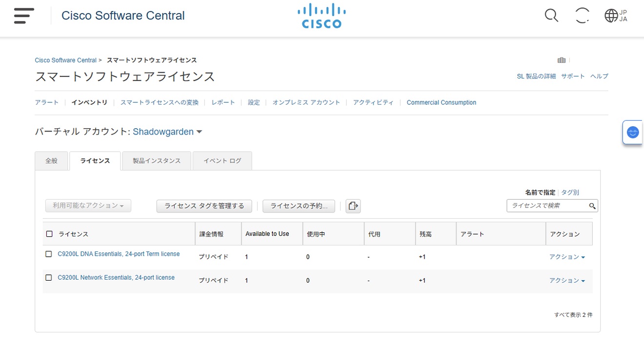Open the 設定 section
Image resolution: width=644 pixels, height=345 pixels.
(x=254, y=102)
